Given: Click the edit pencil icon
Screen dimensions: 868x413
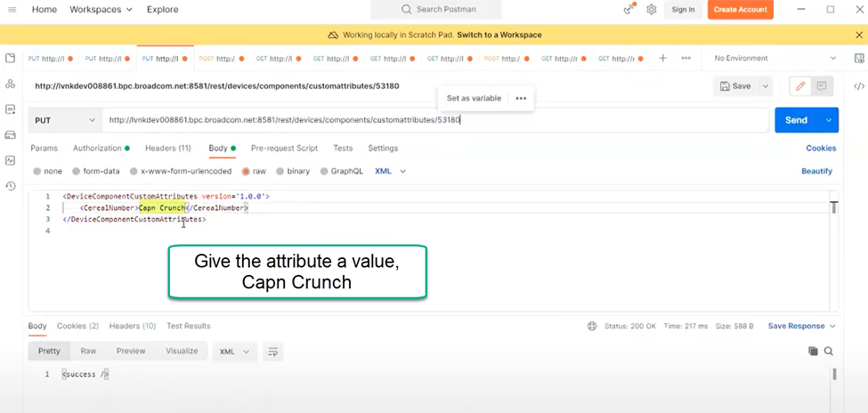Looking at the screenshot, I should point(800,86).
